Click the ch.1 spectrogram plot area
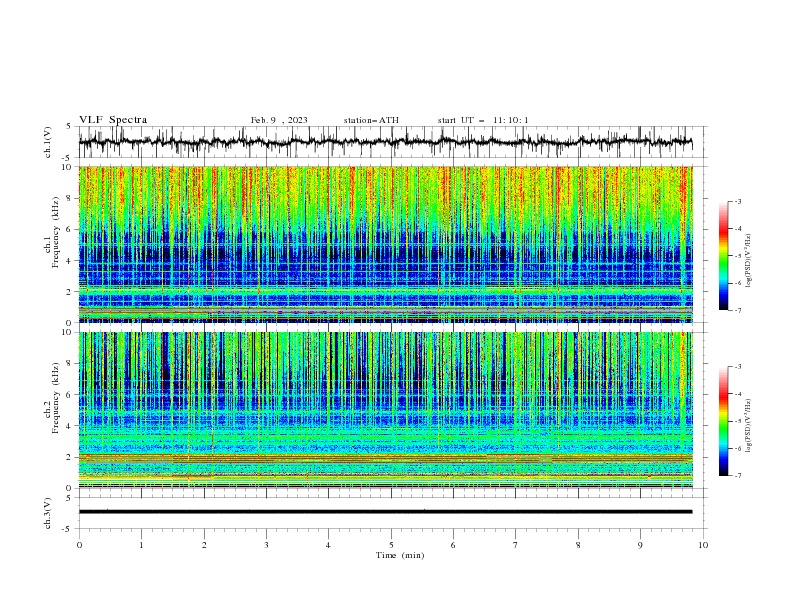 point(385,244)
